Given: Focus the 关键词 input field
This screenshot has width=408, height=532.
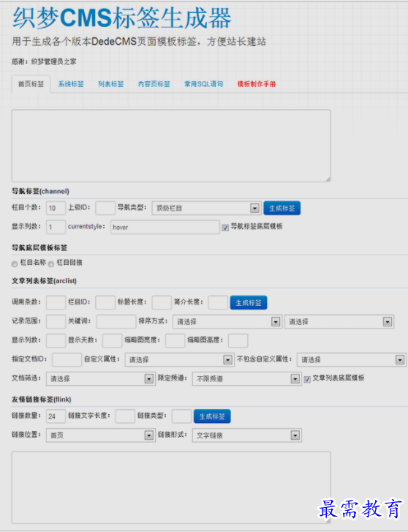Looking at the screenshot, I should click(x=116, y=321).
